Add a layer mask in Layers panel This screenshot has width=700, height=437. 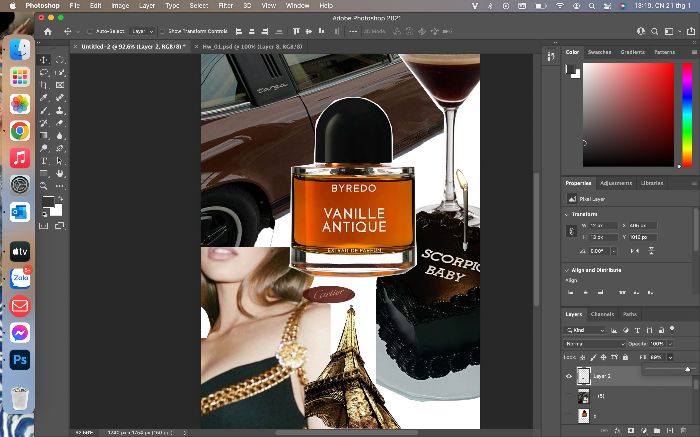coord(631,431)
